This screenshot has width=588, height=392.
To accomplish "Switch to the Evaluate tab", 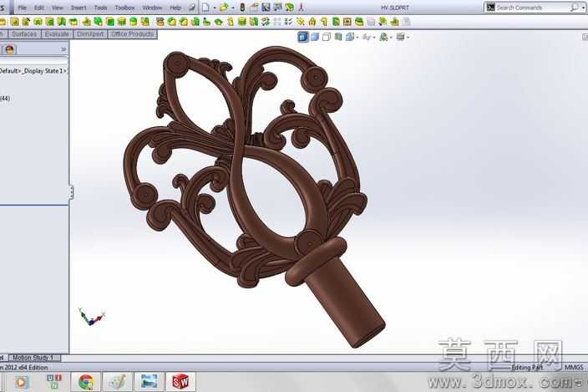I will pyautogui.click(x=57, y=34).
